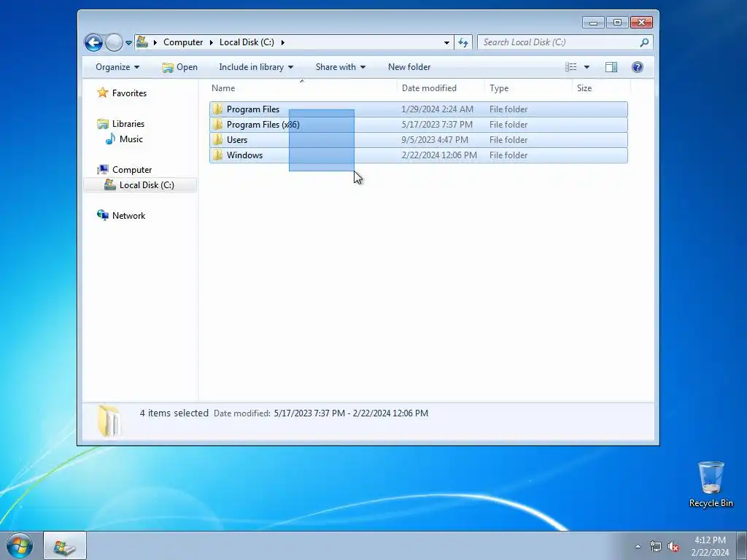
Task: Refresh the Local Disk (C:) view
Action: [463, 42]
